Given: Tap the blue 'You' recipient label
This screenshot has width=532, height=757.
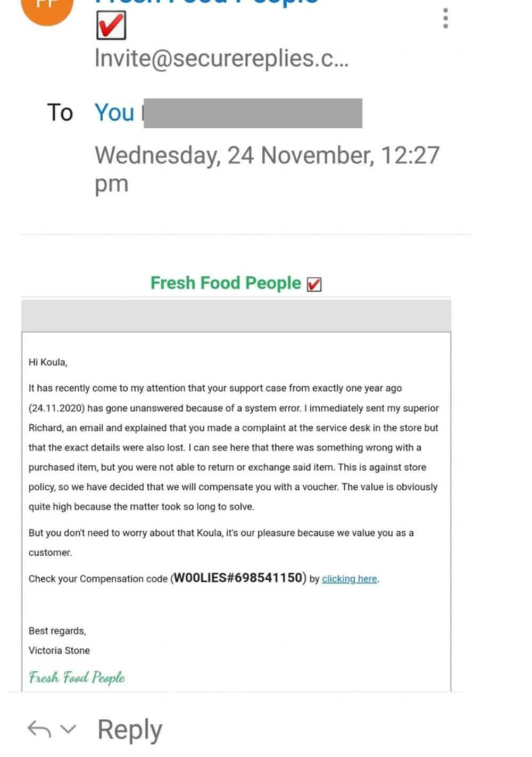Looking at the screenshot, I should pyautogui.click(x=114, y=113).
